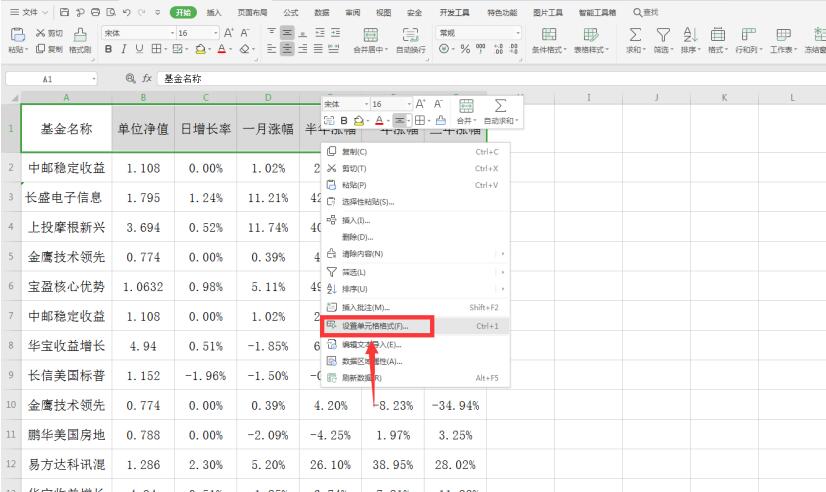The height and width of the screenshot is (492, 826).
Task: Toggle align right in the ribbon
Action: click(303, 49)
